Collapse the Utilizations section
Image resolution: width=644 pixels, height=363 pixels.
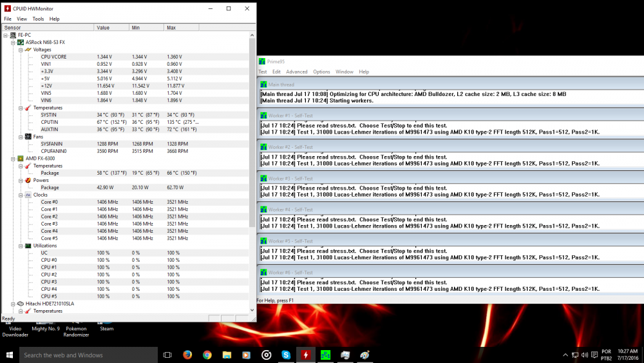pos(21,246)
